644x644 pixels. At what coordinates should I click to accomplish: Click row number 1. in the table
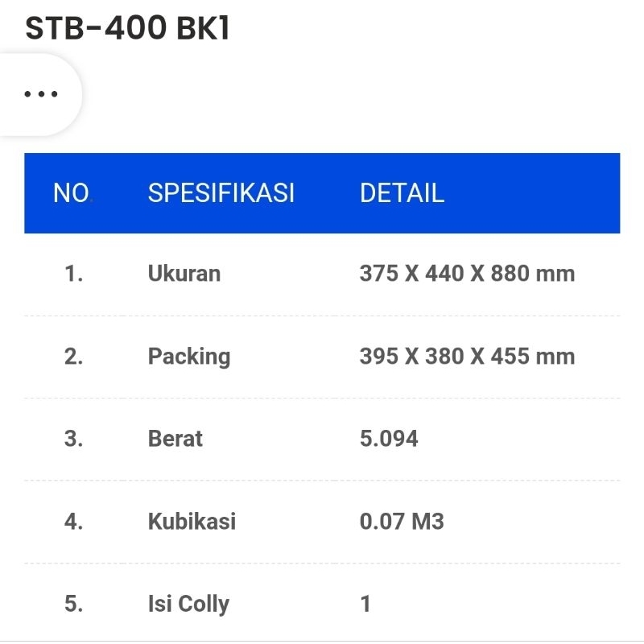pos(74,274)
